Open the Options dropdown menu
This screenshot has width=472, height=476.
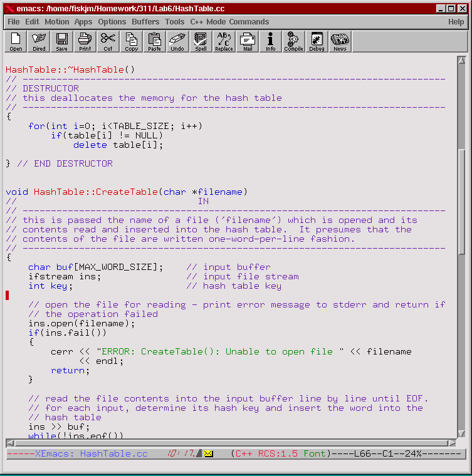(x=112, y=21)
